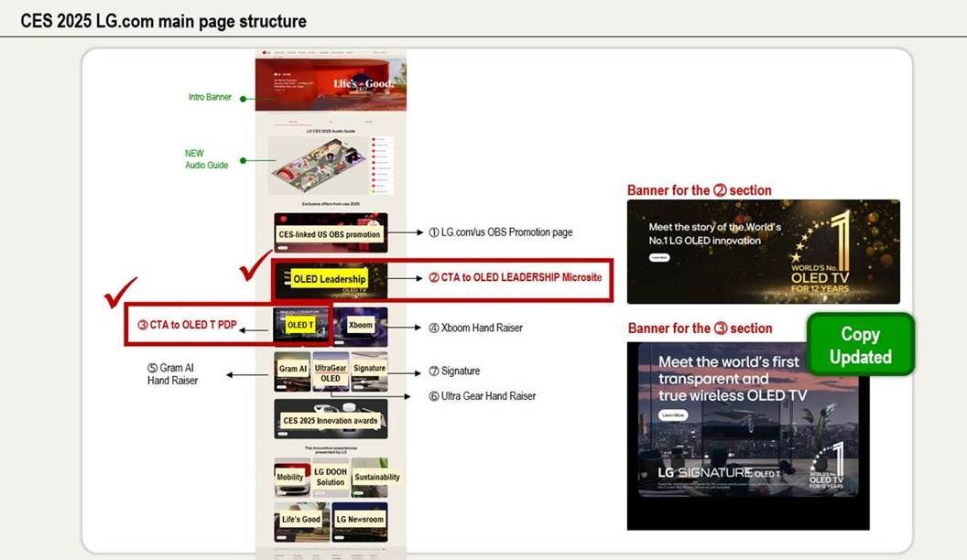
Task: Click the LG logo in the mockup header
Action: coord(266,53)
